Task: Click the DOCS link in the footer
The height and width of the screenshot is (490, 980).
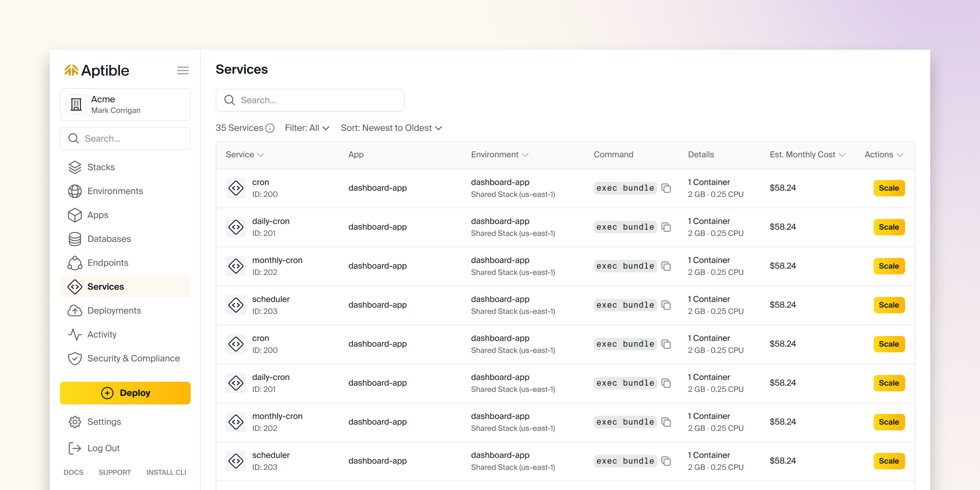Action: point(73,472)
